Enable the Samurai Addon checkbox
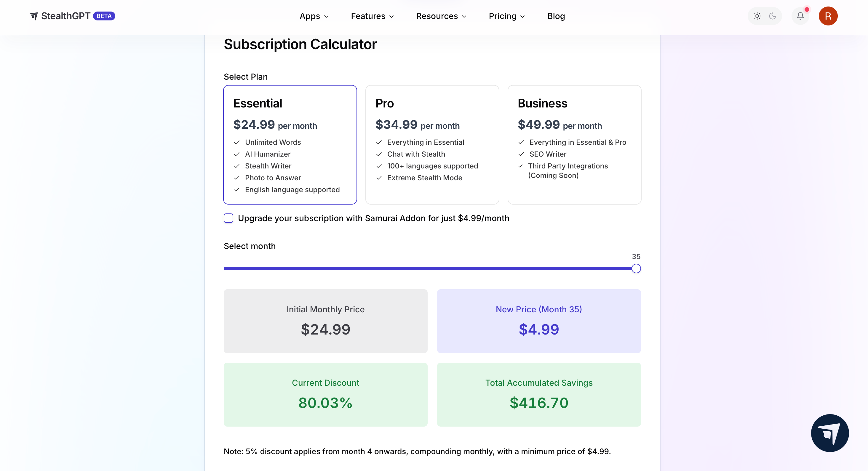Screen dimensions: 868x471 228,218
